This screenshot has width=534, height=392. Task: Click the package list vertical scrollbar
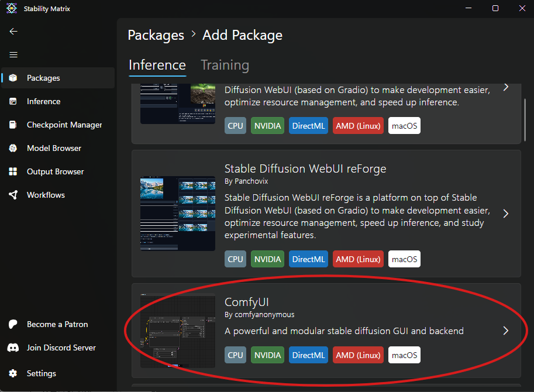(525, 119)
